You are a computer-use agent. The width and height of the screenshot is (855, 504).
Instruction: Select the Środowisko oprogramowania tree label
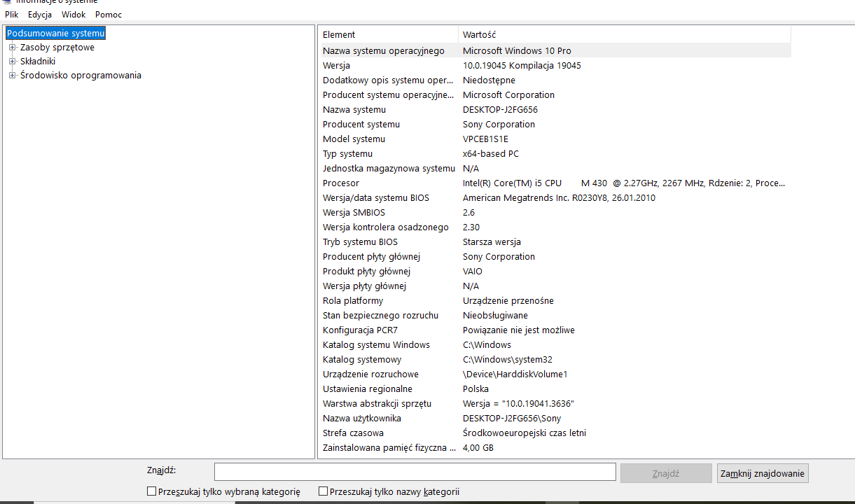pyautogui.click(x=81, y=76)
